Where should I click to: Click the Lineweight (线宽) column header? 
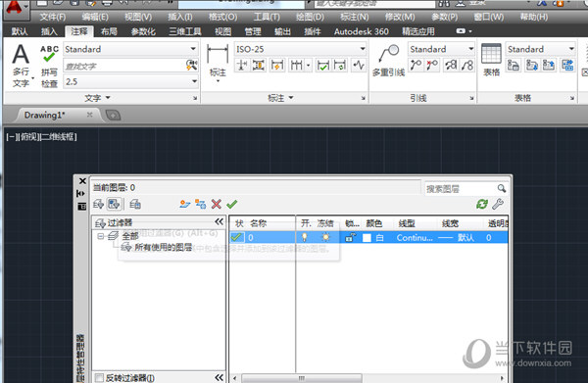coord(450,223)
